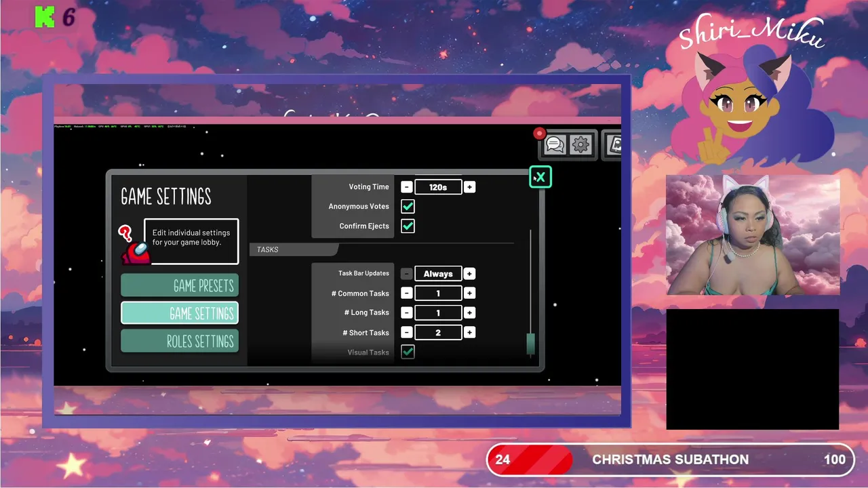Toggle the Visual Tasks checkbox
The image size is (868, 488).
408,352
